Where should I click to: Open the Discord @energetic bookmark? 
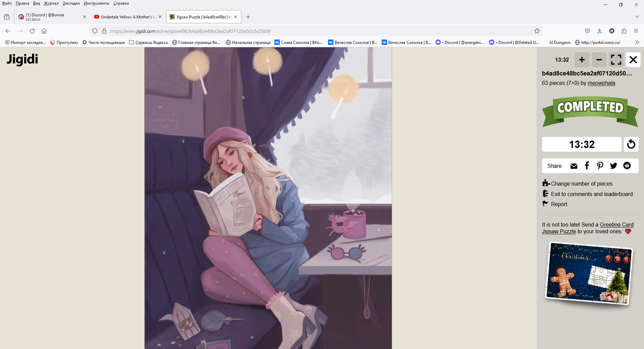click(460, 42)
